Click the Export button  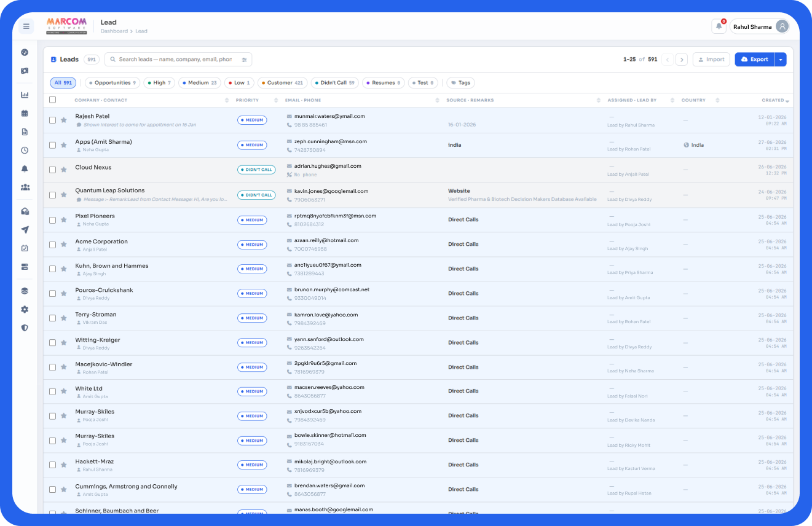pyautogui.click(x=755, y=60)
